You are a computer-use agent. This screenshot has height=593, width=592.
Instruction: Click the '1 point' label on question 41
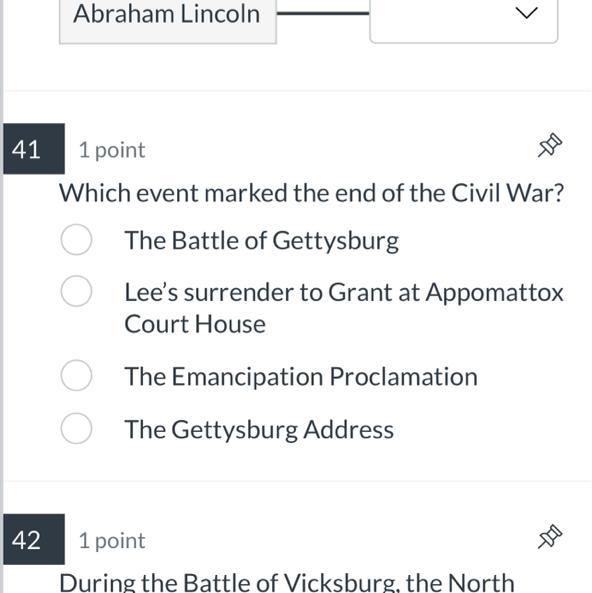tap(112, 151)
